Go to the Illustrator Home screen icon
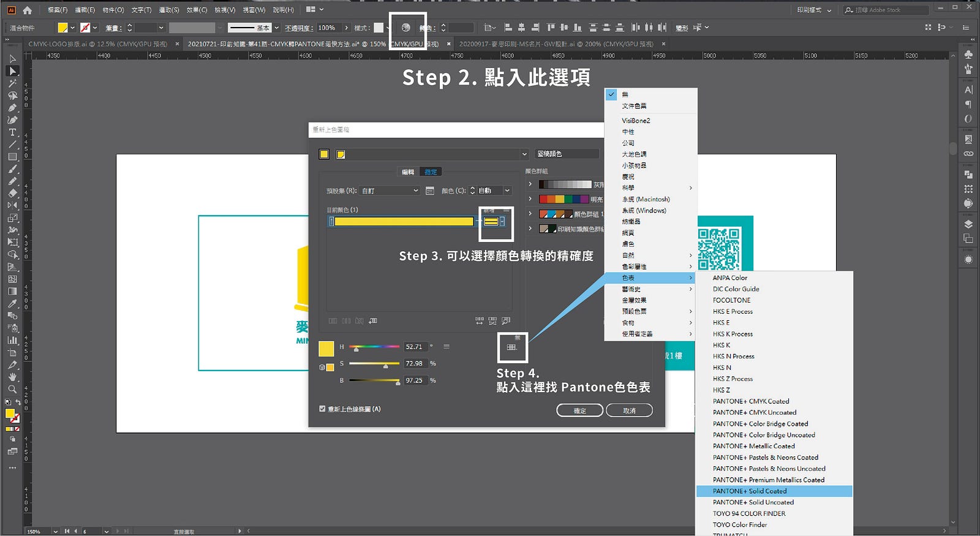 tap(27, 10)
